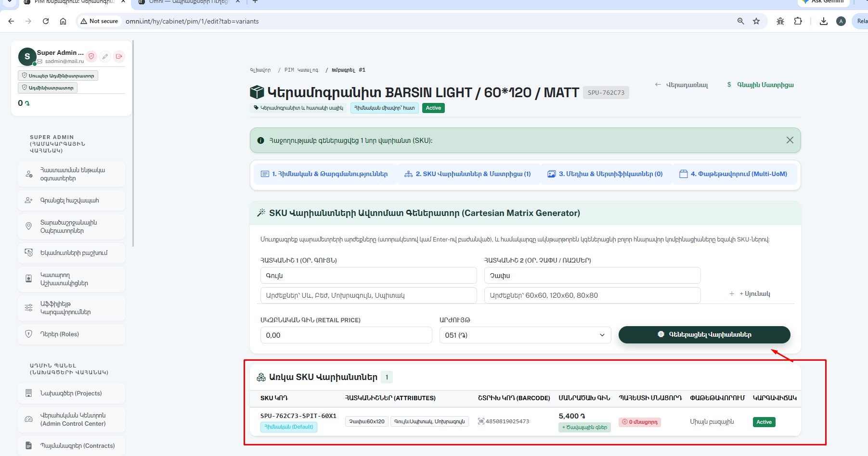
Task: Click the Չափս attribute name field
Action: click(592, 276)
